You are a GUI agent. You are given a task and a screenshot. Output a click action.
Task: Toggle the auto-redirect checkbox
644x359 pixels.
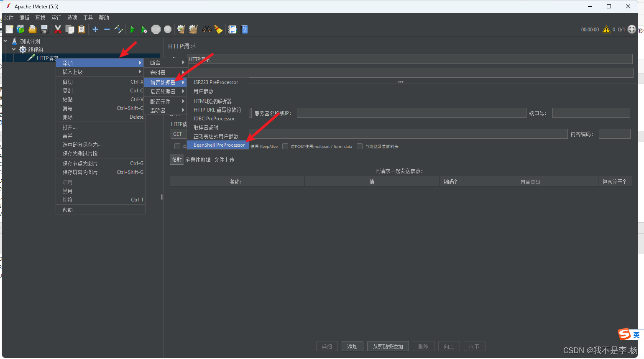[x=177, y=146]
